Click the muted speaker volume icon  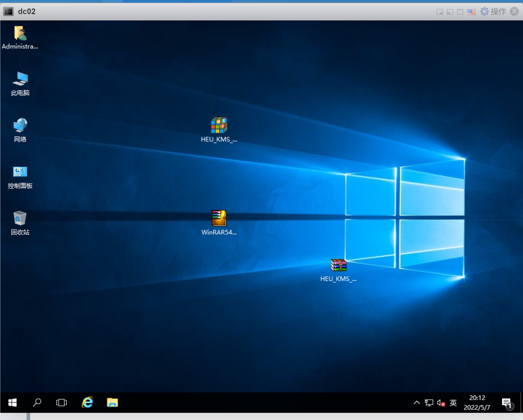coord(441,403)
